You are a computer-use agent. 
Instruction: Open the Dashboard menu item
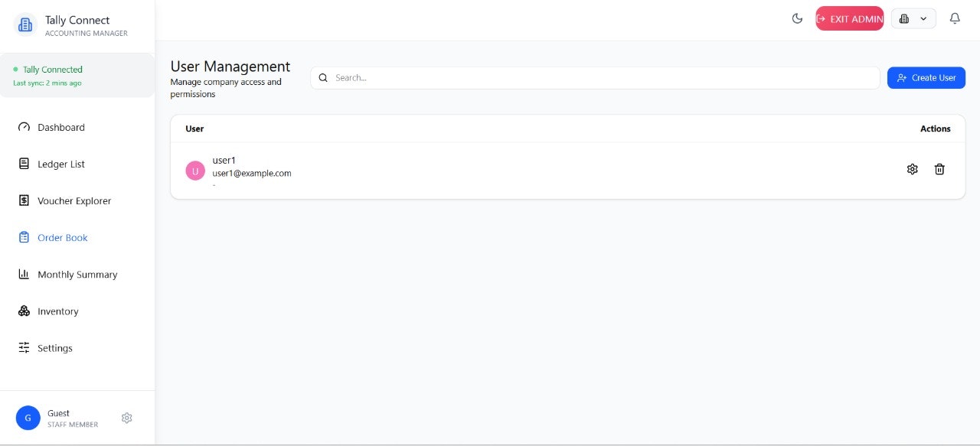tap(77, 127)
